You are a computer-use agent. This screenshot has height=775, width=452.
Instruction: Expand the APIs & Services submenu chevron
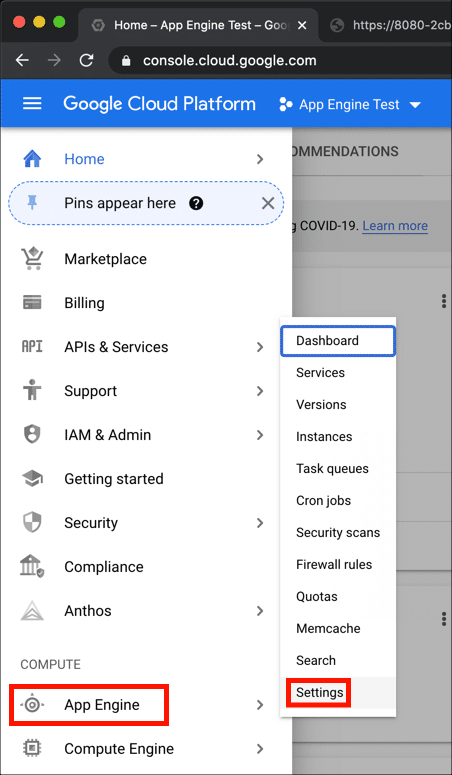(260, 347)
